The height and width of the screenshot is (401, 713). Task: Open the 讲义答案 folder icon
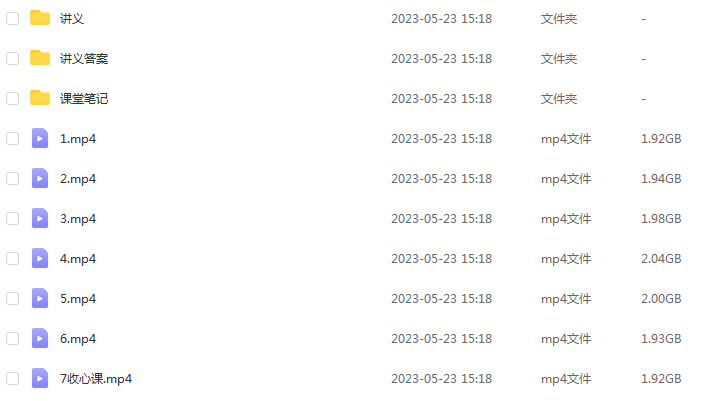pyautogui.click(x=40, y=58)
